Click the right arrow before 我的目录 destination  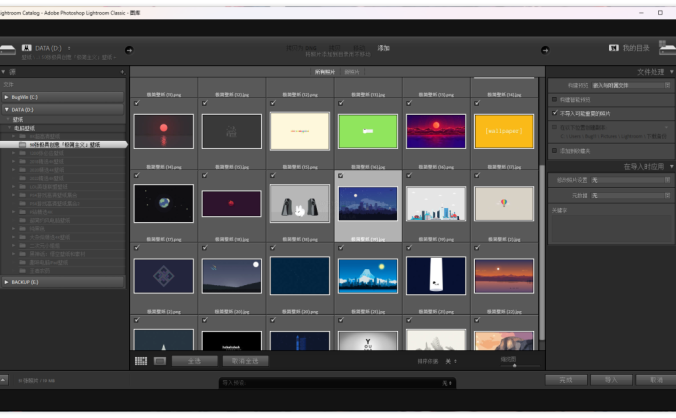point(544,49)
